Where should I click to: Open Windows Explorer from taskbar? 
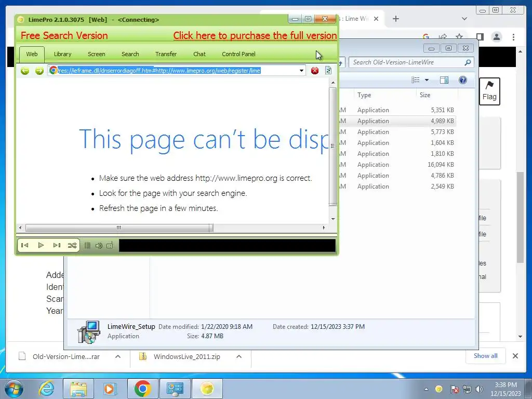[x=78, y=389]
